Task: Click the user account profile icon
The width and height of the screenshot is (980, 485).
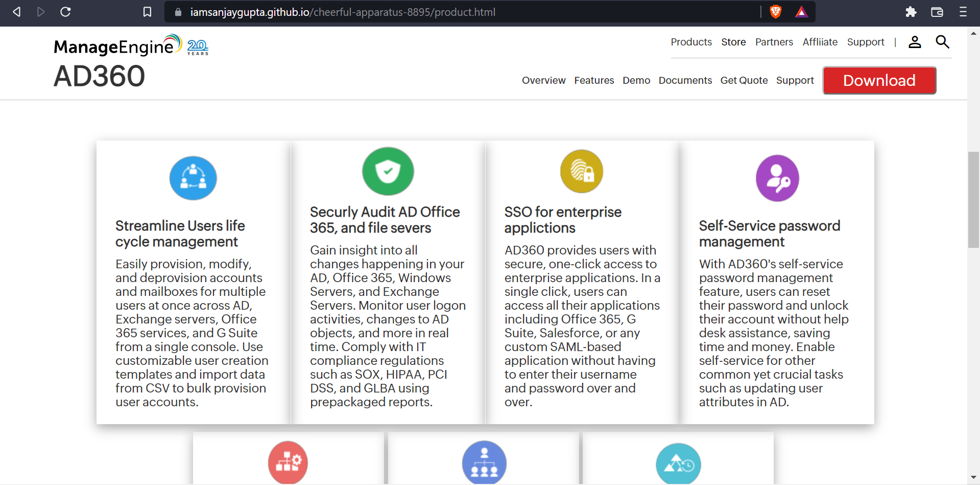Action: [915, 42]
